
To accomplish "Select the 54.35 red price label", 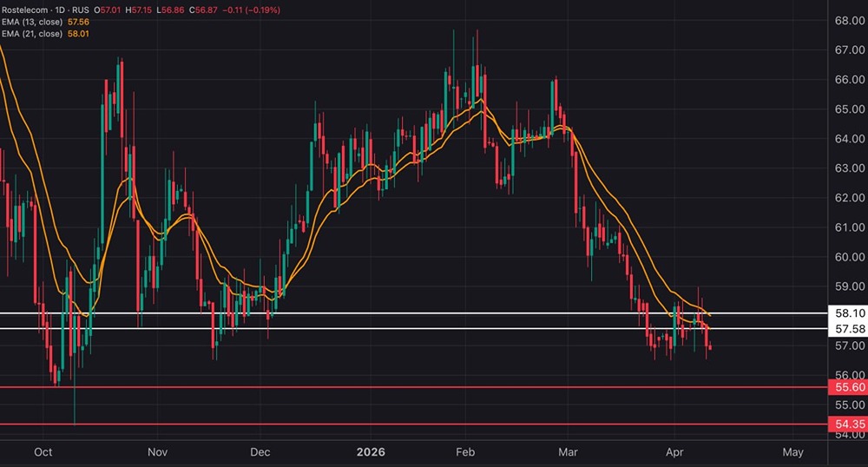I will coord(849,424).
